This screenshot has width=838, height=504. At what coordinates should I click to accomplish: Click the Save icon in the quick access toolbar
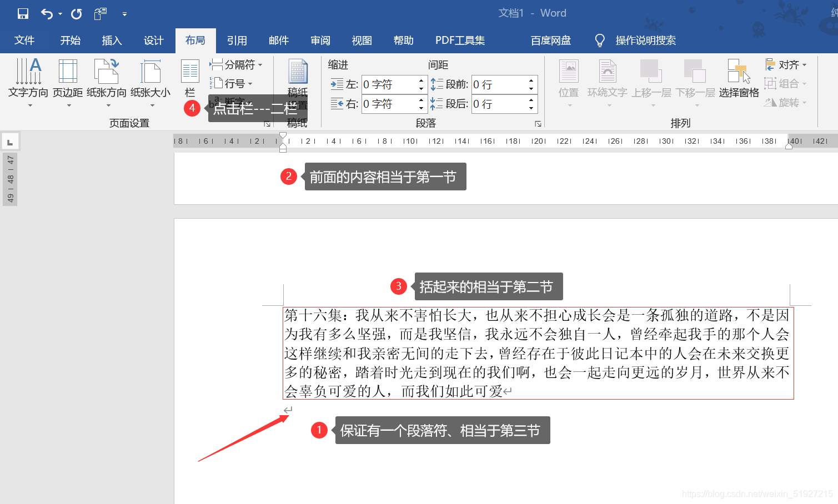[x=23, y=13]
